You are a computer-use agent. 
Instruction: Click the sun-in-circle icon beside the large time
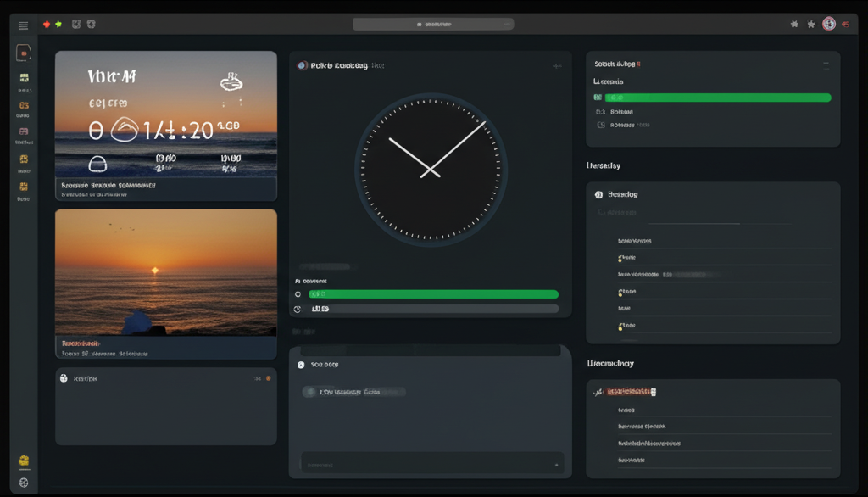(124, 131)
